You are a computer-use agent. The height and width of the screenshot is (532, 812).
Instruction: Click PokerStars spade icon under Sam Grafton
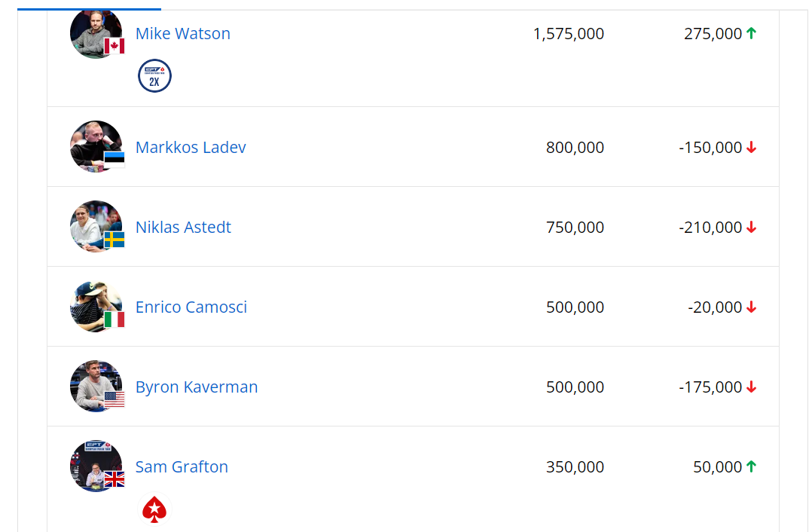click(154, 509)
